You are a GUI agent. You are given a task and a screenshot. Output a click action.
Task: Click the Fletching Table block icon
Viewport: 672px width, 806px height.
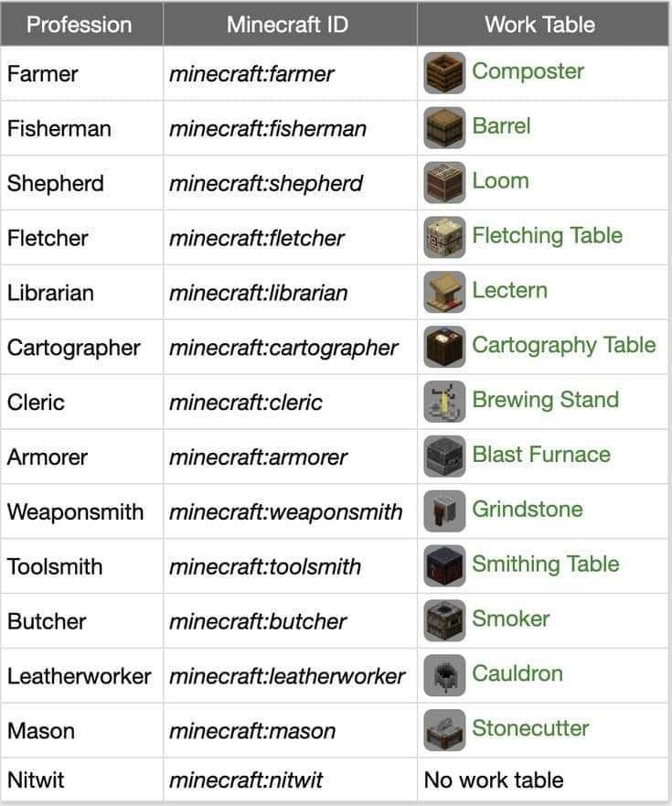pyautogui.click(x=444, y=237)
